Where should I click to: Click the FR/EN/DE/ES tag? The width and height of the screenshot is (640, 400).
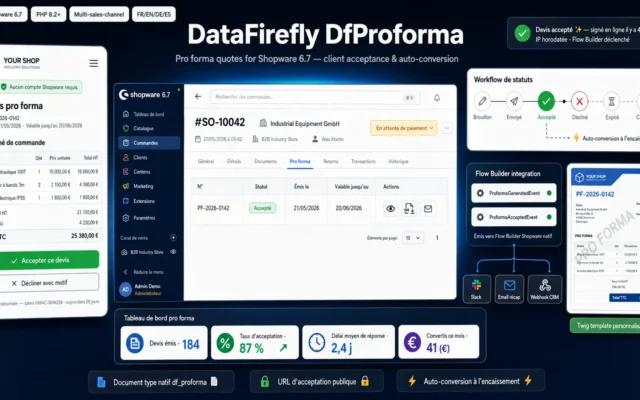coord(154,14)
